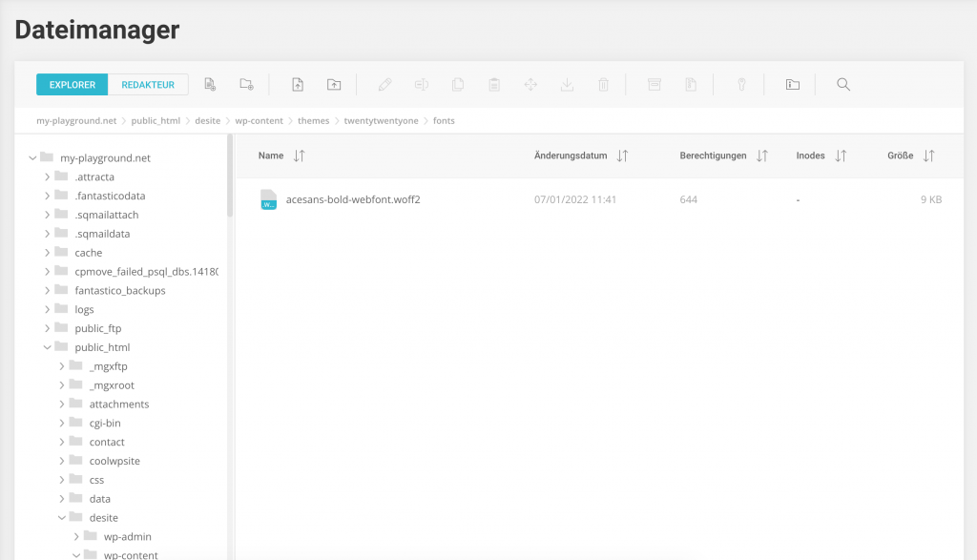Click the folder info icon
The image size is (977, 560).
(x=793, y=84)
